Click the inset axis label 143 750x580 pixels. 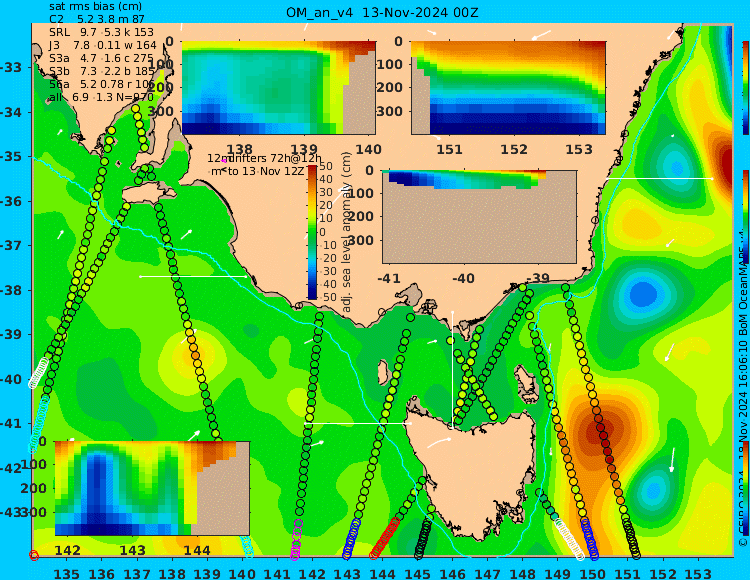pyautogui.click(x=132, y=550)
